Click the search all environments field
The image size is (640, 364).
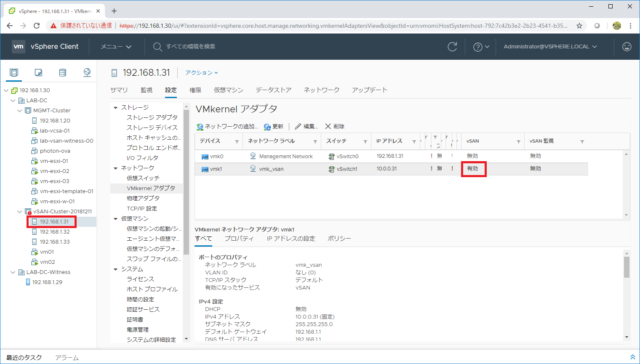[x=191, y=47]
